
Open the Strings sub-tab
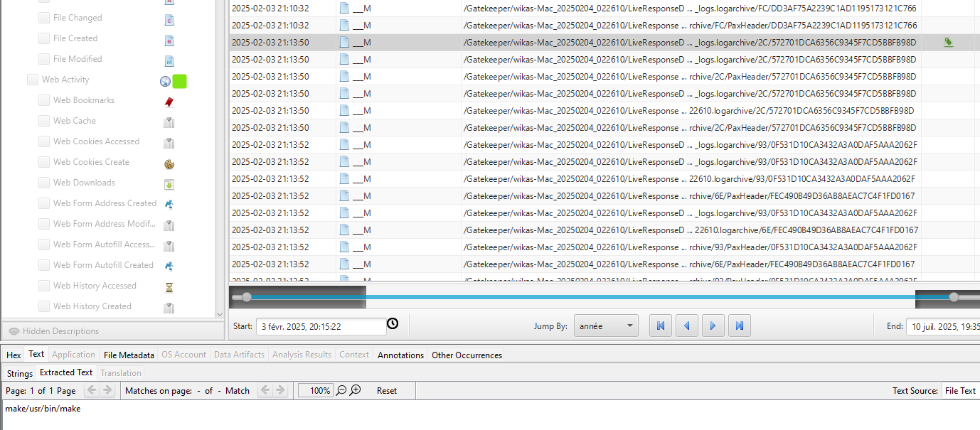click(20, 373)
